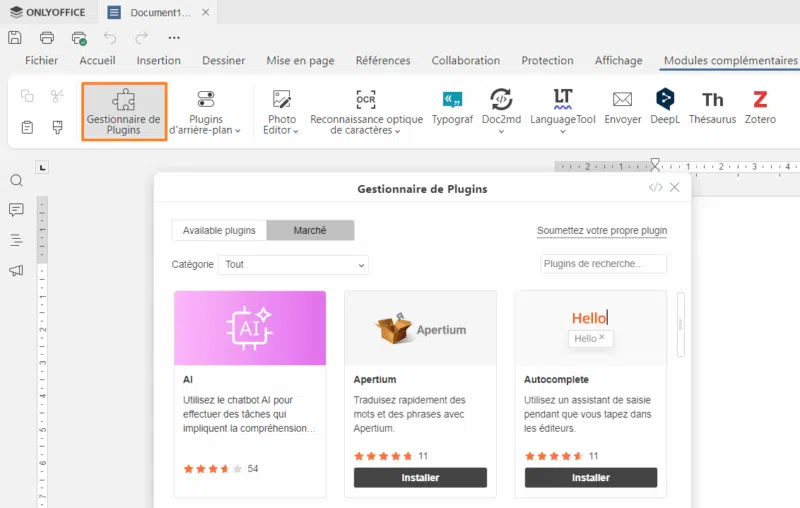Switch to the Mise en page tab

(x=300, y=60)
